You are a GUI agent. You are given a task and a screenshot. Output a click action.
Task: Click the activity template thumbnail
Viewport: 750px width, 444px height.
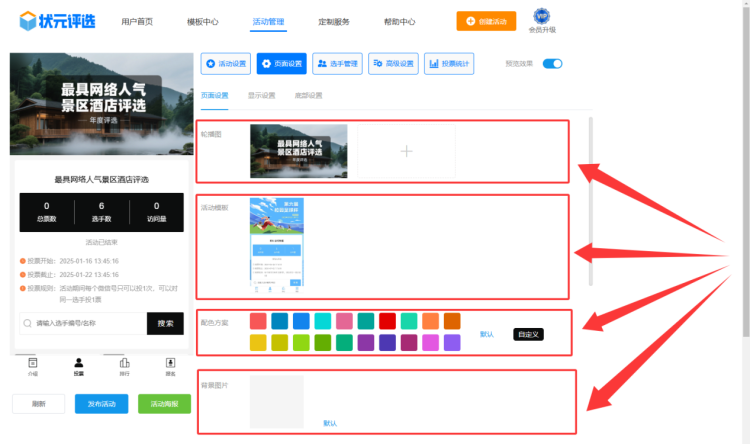[x=276, y=247]
